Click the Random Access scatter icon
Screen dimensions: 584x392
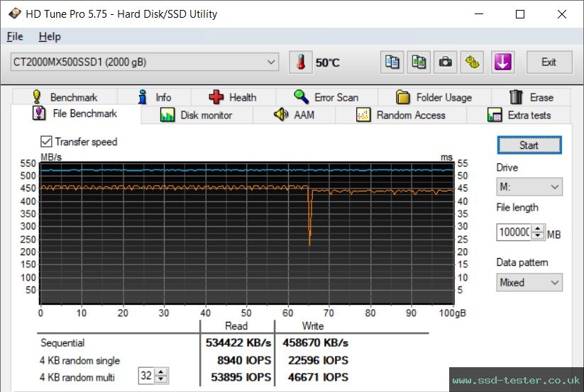[363, 115]
